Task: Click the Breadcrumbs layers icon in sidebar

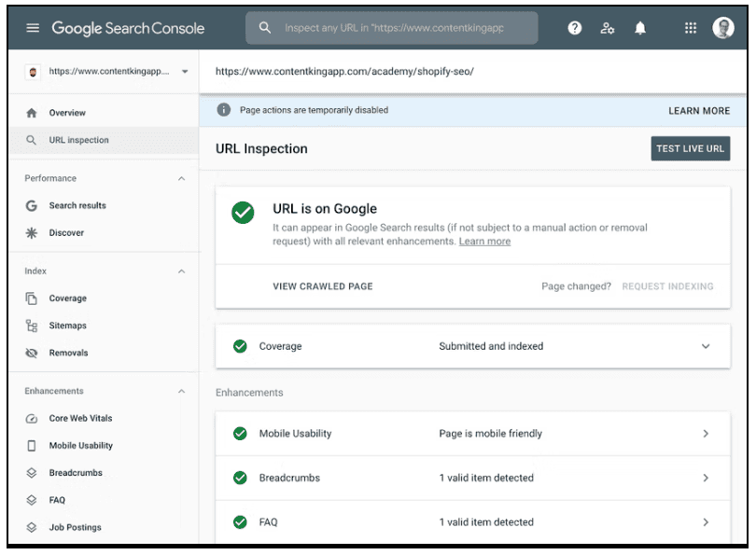Action: point(32,473)
